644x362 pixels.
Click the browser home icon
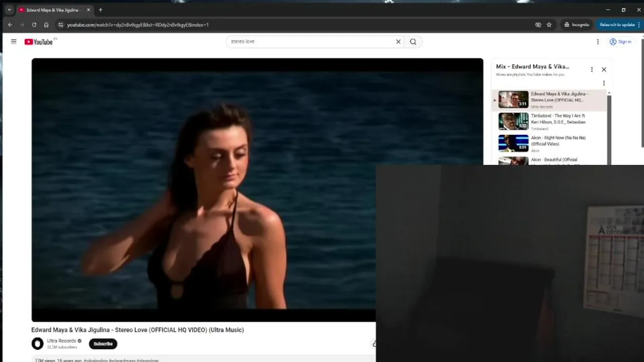(x=46, y=25)
